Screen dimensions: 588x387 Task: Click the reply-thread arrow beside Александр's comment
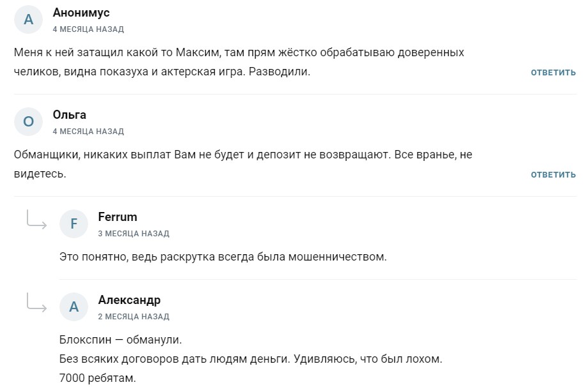point(36,303)
